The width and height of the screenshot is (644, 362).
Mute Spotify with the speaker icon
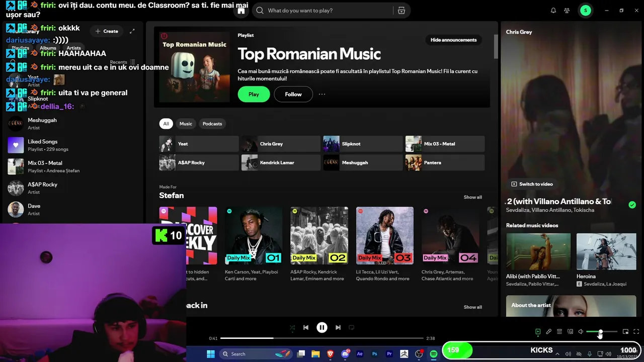581,331
